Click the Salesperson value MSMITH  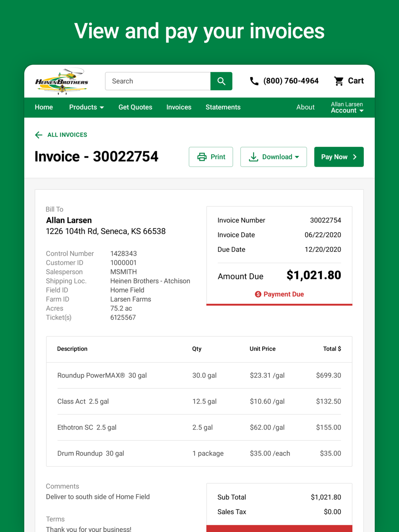[x=123, y=272]
